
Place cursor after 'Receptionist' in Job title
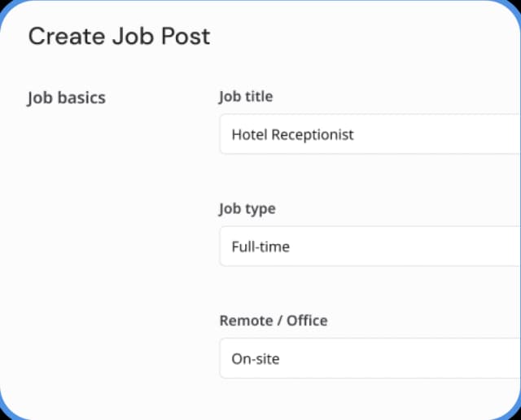click(355, 134)
